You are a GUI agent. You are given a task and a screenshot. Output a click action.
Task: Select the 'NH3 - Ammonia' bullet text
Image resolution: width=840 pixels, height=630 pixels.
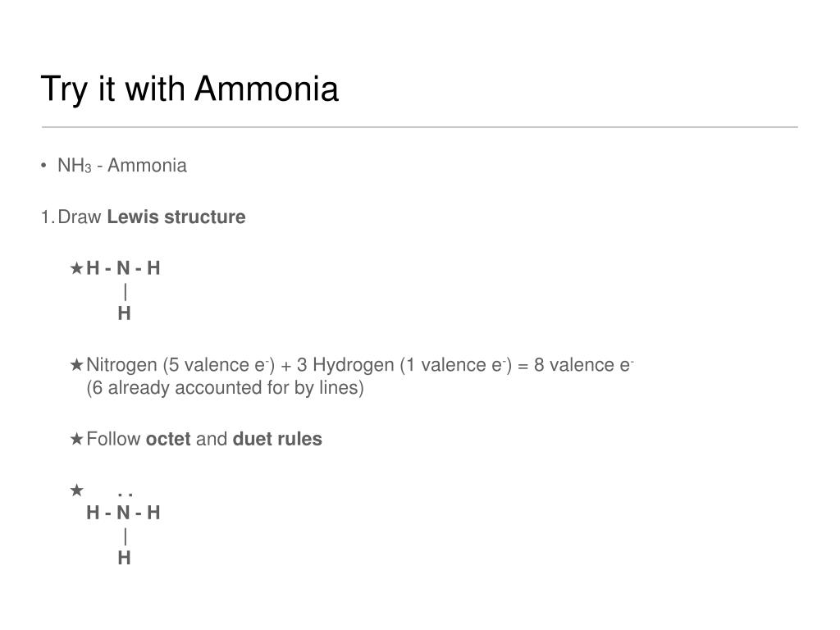click(x=122, y=166)
